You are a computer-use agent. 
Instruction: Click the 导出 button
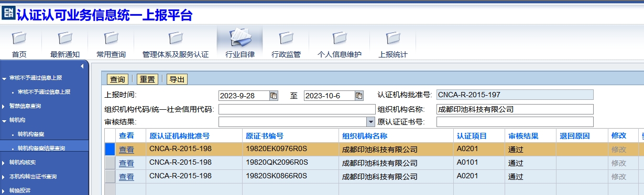(177, 79)
